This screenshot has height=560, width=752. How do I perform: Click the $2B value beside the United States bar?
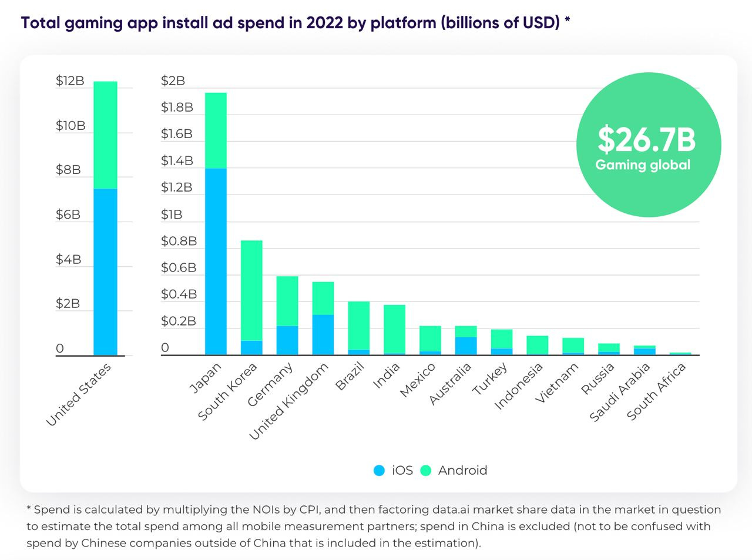[68, 304]
